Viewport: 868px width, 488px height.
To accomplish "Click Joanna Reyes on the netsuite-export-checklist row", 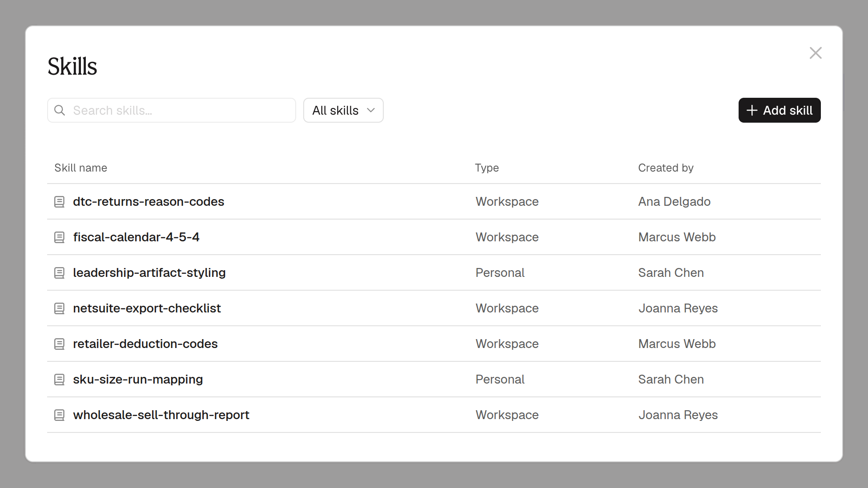I will 678,308.
